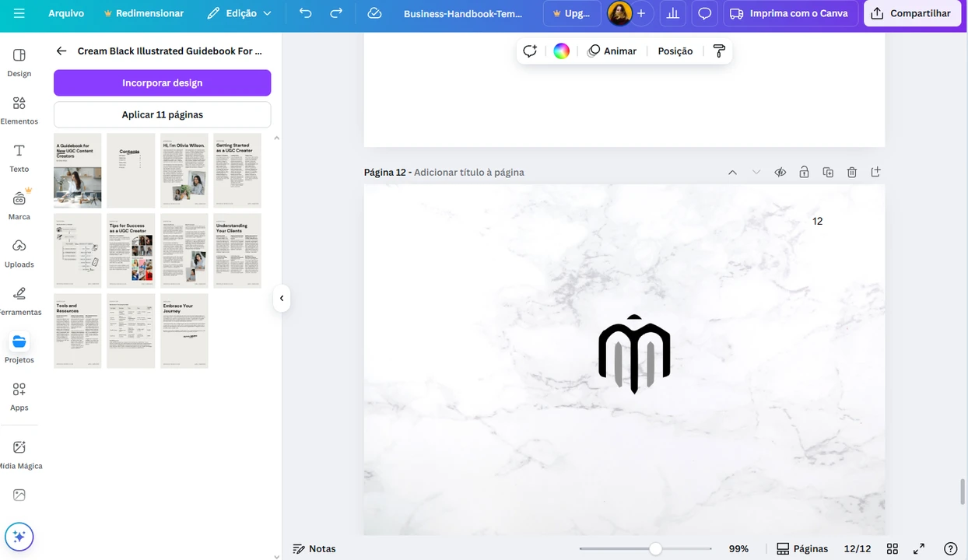The image size is (968, 560).
Task: Open the help question mark button
Action: point(950,548)
